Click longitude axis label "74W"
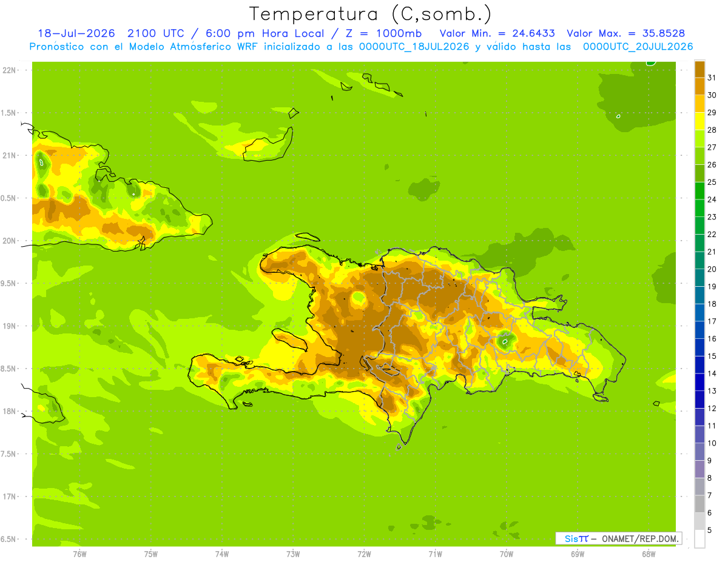Viewport: 728px width, 562px height. (222, 554)
